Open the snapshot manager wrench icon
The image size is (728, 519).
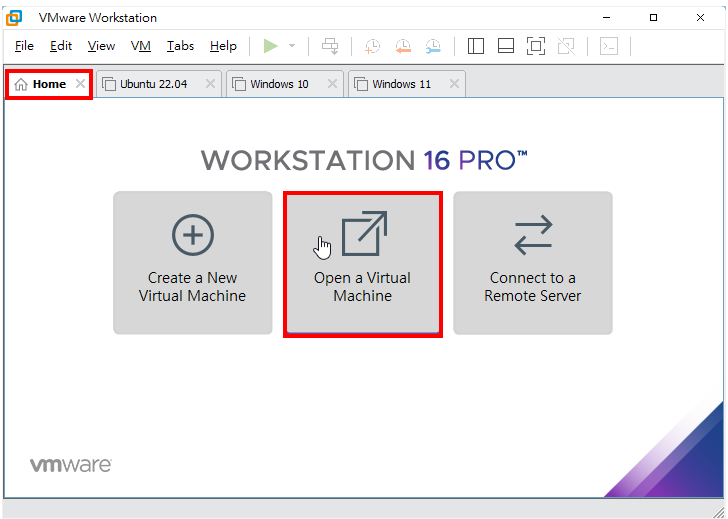(433, 46)
